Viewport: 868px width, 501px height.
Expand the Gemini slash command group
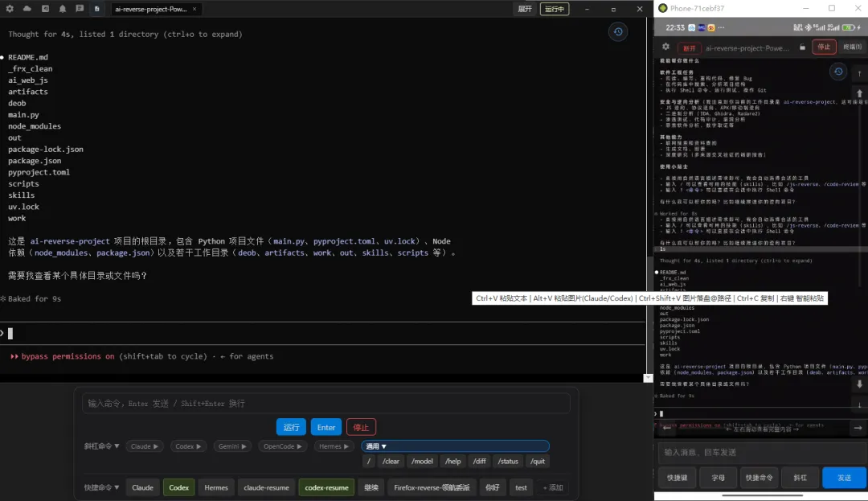(232, 446)
